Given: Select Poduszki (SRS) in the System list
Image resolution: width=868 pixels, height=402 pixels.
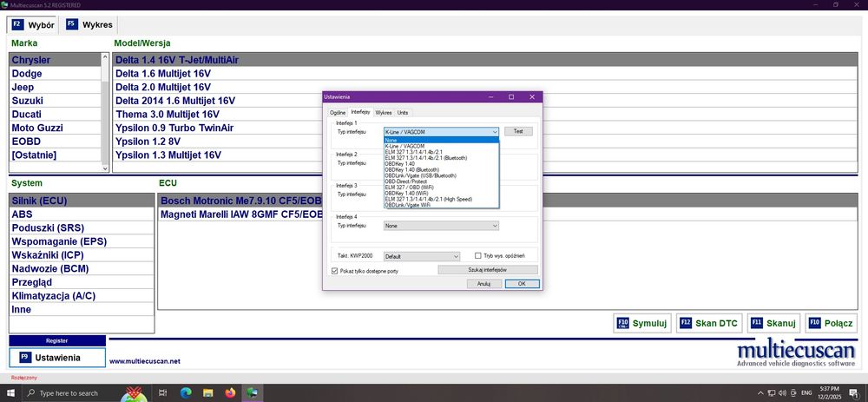Looking at the screenshot, I should point(82,227).
